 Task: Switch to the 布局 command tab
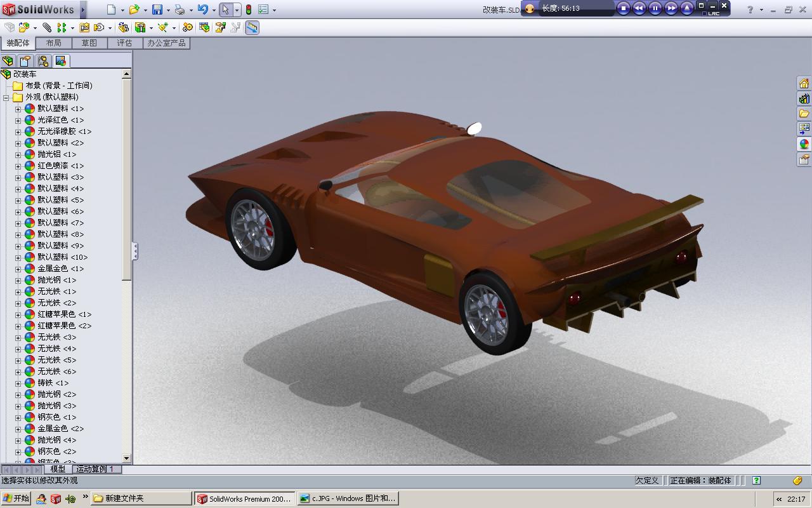[x=54, y=43]
